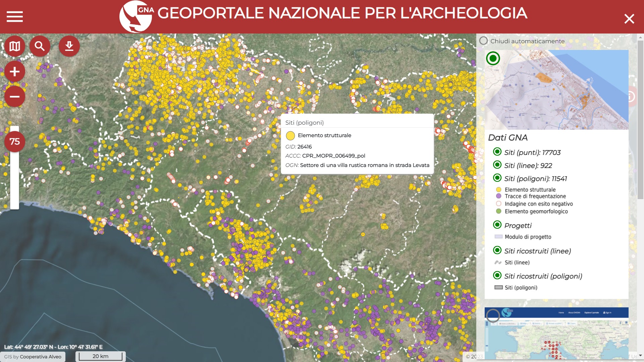The width and height of the screenshot is (644, 362).
Task: Zoom out using the minus button
Action: pyautogui.click(x=14, y=96)
